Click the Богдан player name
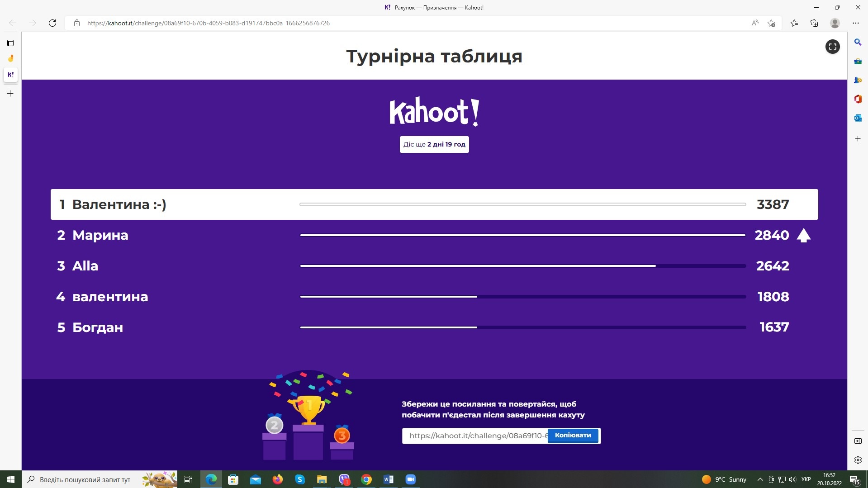868x488 pixels. 98,327
